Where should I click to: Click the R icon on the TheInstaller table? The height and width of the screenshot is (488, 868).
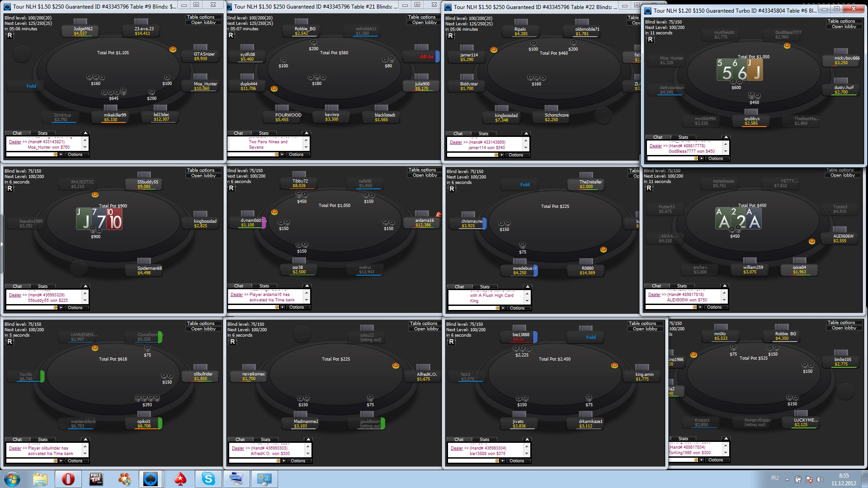coord(452,189)
